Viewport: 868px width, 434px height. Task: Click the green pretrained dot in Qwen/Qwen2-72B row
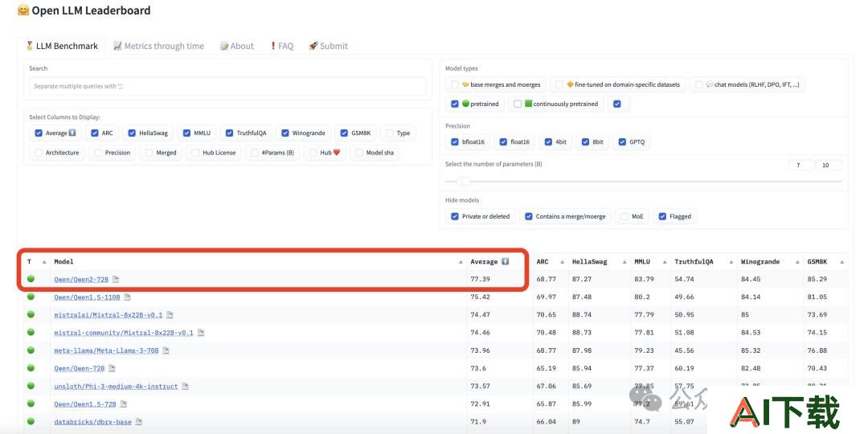(31, 278)
